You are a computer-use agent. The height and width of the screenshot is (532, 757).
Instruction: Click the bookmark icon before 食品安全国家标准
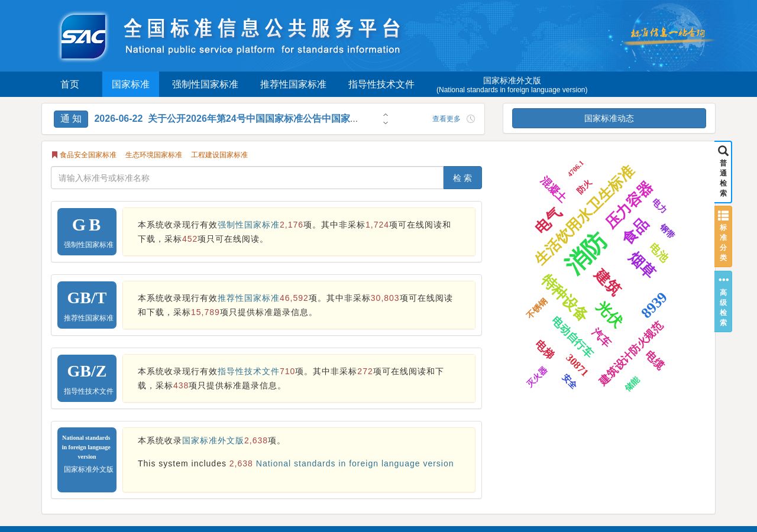click(x=54, y=155)
